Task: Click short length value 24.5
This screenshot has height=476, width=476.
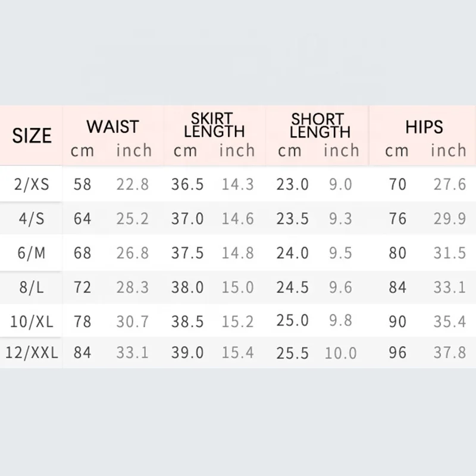Action: [292, 288]
